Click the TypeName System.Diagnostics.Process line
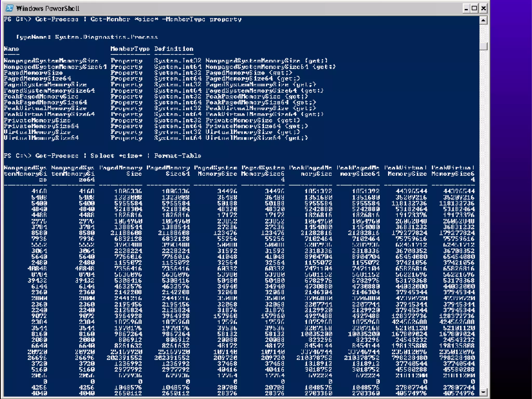Viewport: 532px width, 399px height. coord(87,37)
